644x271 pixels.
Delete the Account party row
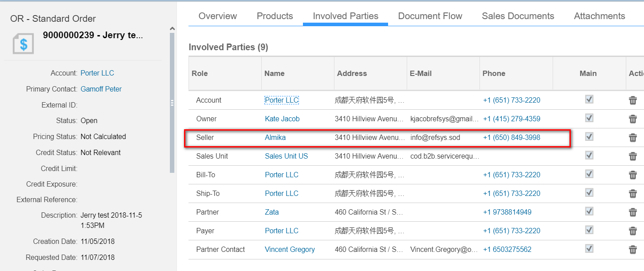[633, 100]
